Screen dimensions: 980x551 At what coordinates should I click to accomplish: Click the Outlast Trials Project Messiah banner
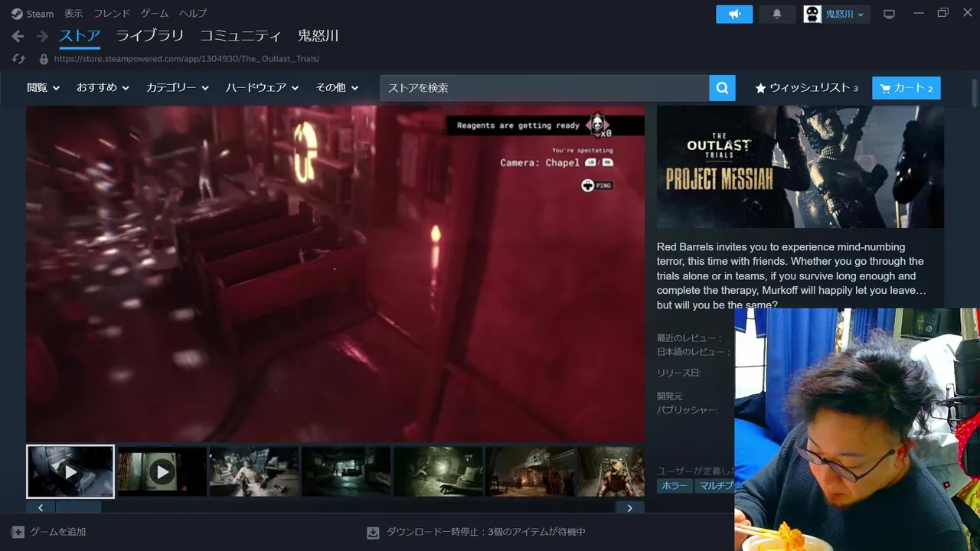click(800, 167)
